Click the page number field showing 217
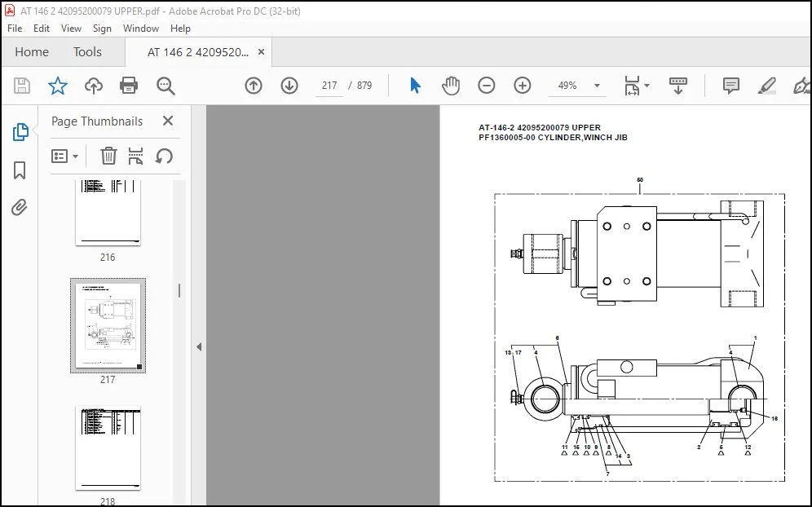The image size is (812, 507). point(329,86)
